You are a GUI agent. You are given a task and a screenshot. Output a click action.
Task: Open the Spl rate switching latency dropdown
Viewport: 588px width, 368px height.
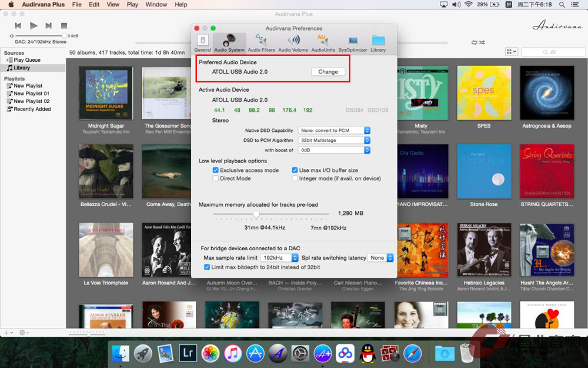pos(380,258)
